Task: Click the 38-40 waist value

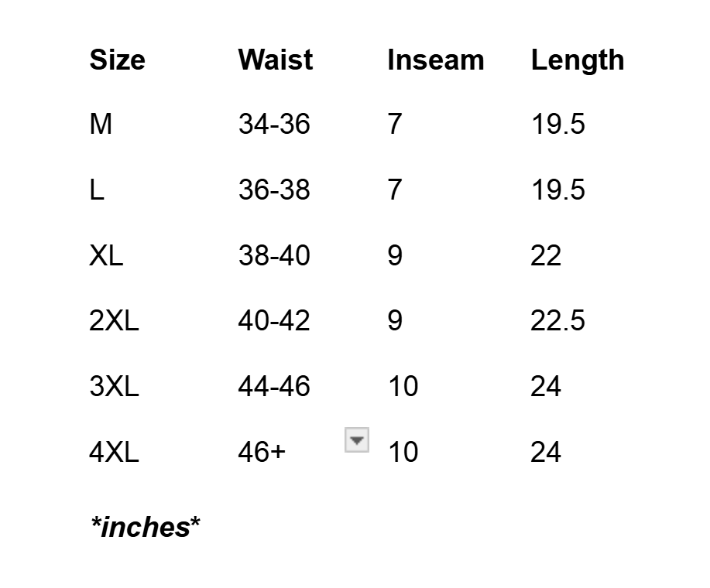Action: 274,255
